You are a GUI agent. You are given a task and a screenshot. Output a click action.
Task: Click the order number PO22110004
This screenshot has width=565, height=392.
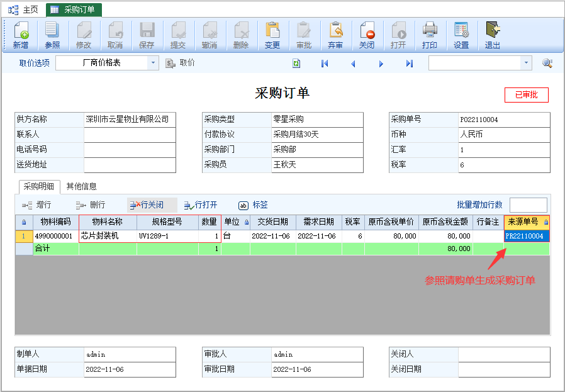click(504, 120)
